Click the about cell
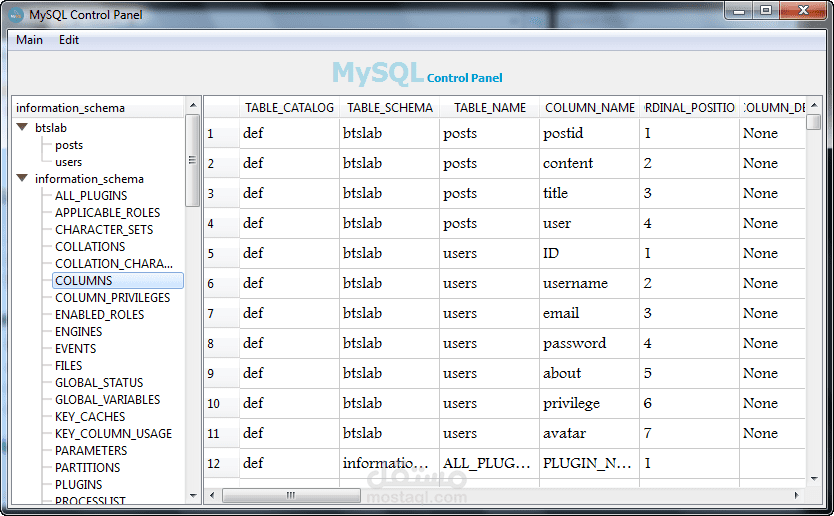834x516 pixels. (x=590, y=373)
